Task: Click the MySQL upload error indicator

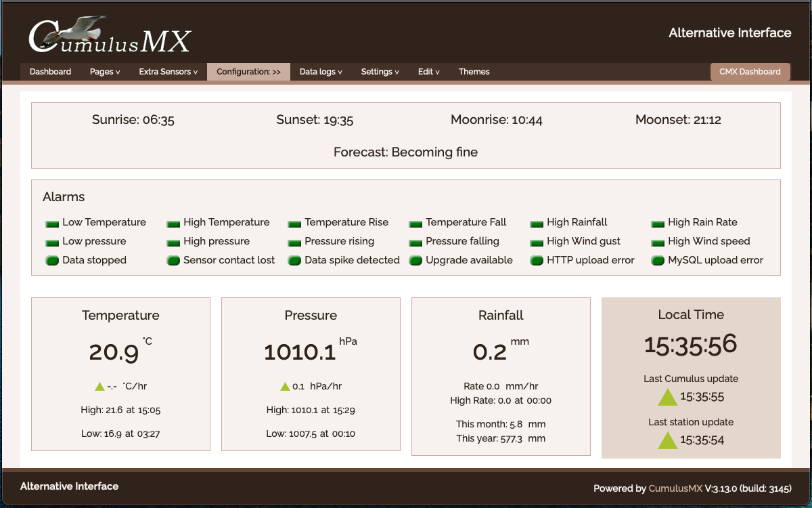Action: [658, 261]
